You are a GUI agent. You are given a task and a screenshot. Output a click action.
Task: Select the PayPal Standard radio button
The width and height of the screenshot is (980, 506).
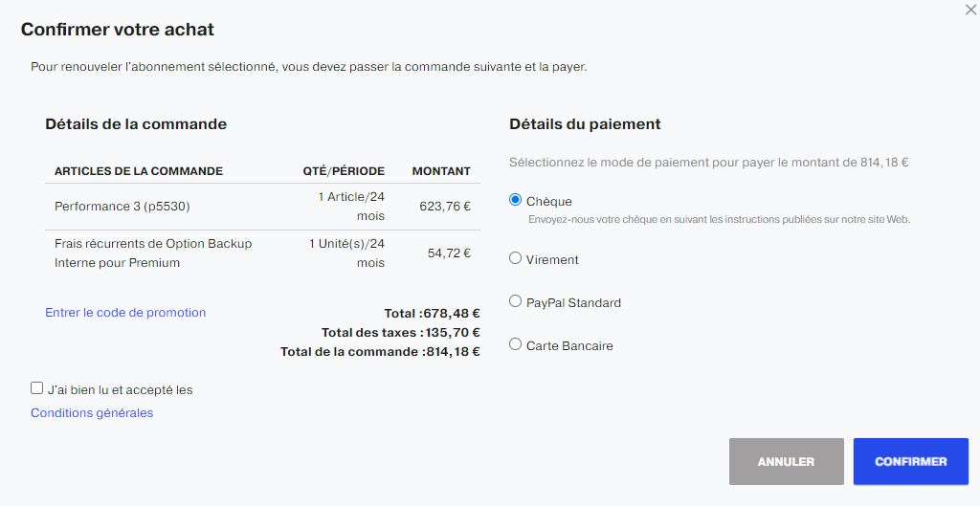pos(515,301)
